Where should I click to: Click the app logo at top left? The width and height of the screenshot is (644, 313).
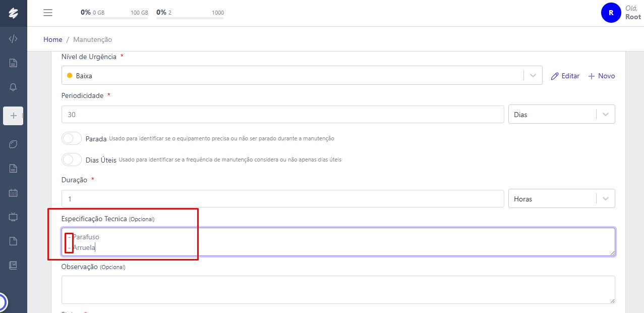click(x=14, y=13)
